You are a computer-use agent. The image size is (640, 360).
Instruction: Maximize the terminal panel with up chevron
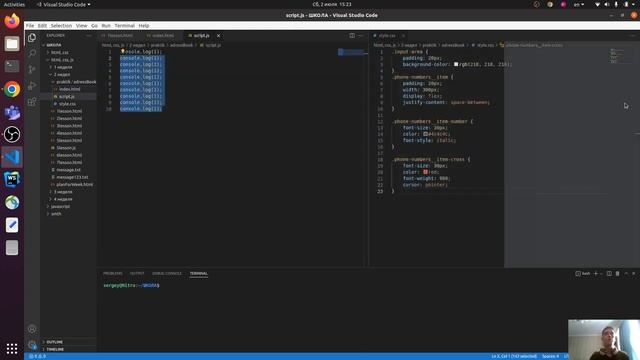coord(626,273)
